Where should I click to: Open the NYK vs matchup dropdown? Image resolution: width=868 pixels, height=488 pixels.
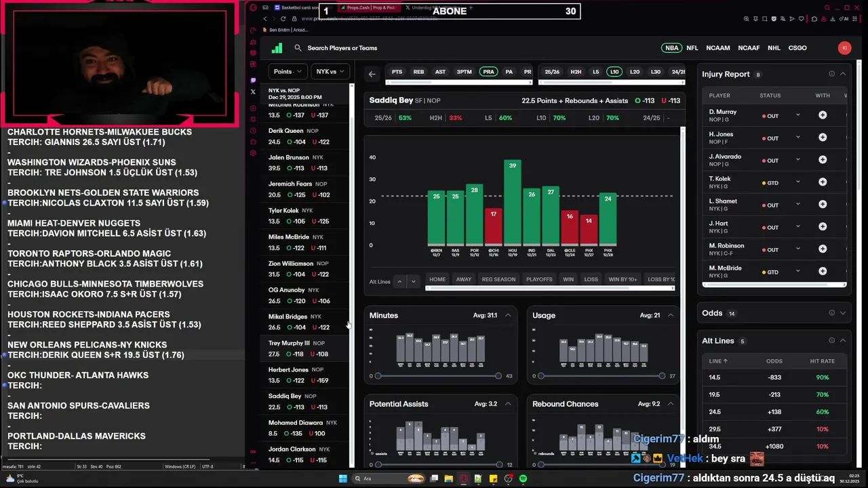(x=329, y=71)
